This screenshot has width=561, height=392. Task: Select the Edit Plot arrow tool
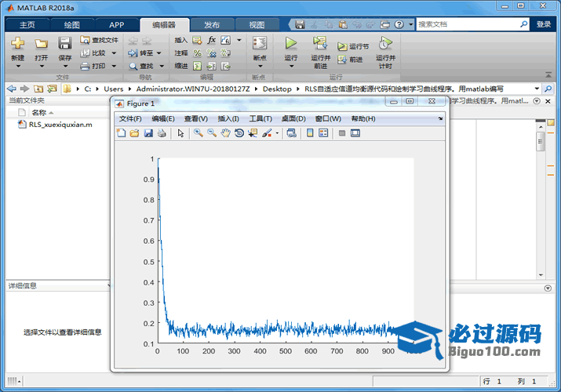point(180,133)
